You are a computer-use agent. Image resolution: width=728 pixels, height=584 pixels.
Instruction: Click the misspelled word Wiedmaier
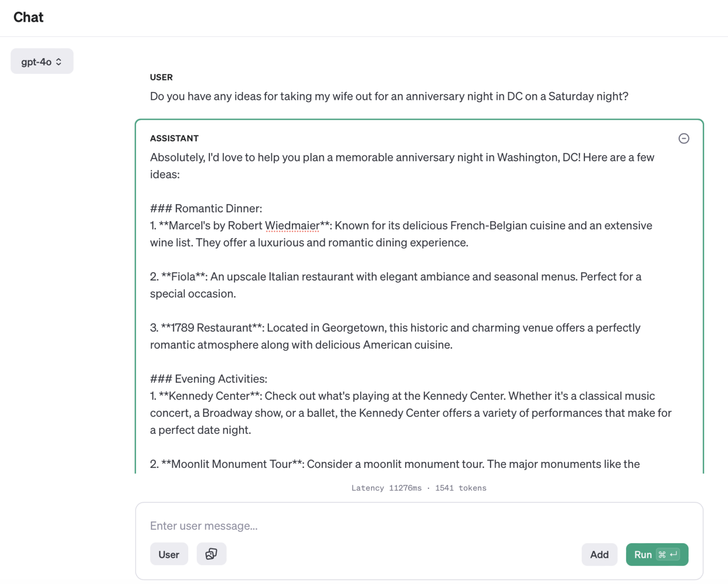[x=292, y=225]
